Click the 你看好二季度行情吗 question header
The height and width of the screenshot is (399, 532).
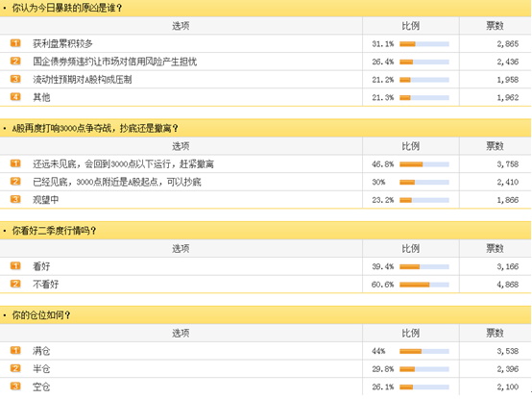coord(55,231)
